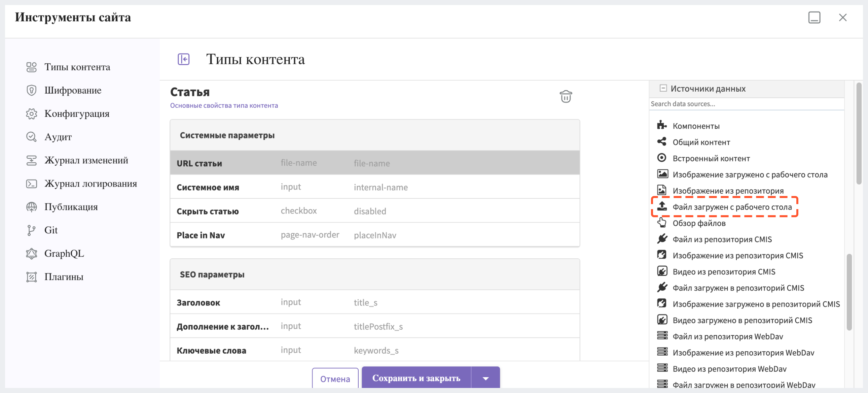868x393 pixels.
Task: Click the placeInNav variable name cell
Action: (375, 235)
